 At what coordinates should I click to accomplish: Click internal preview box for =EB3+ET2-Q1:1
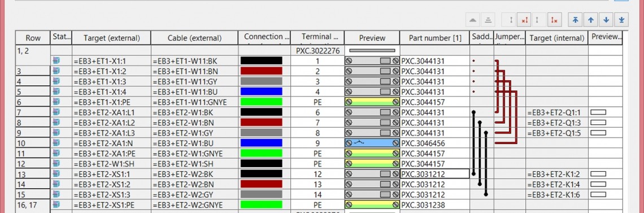(x=598, y=112)
